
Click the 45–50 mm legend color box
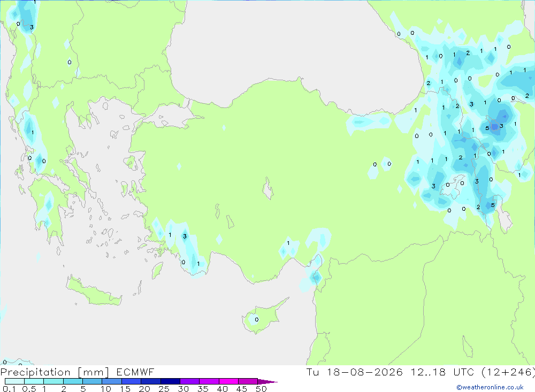[248, 381]
